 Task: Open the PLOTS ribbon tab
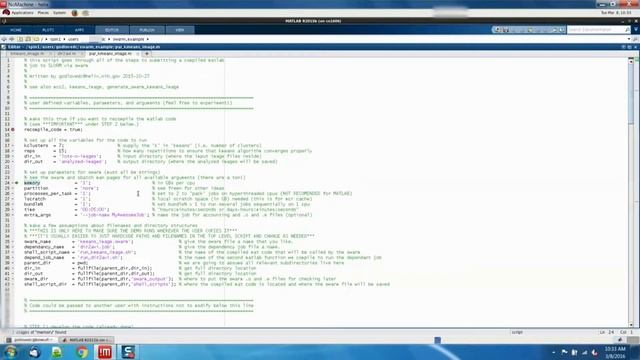click(x=48, y=30)
